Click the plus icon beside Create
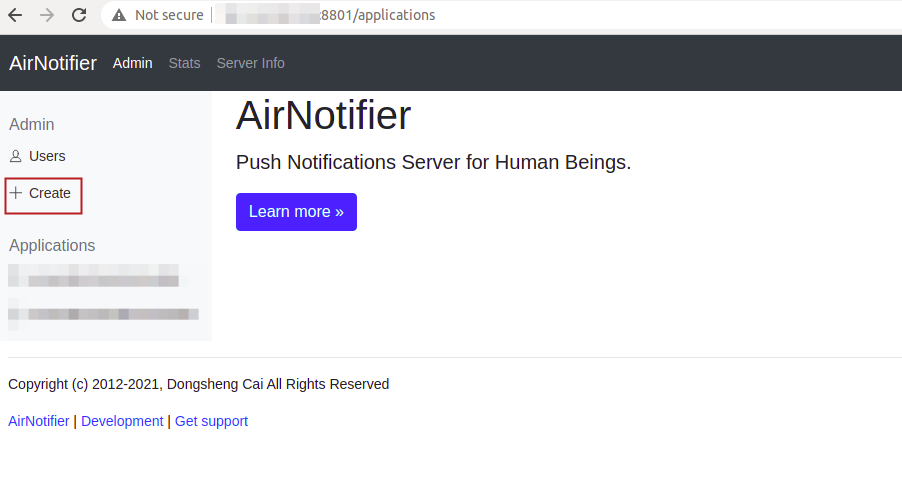Screen dimensions: 902x498 tap(16, 193)
